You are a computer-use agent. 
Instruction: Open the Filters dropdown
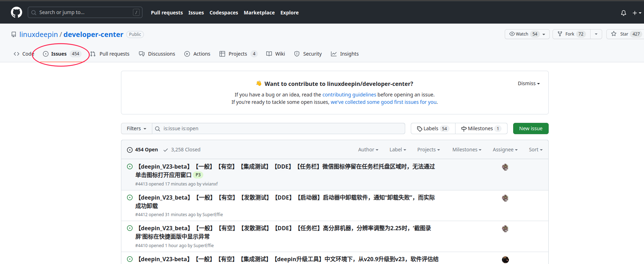point(136,128)
